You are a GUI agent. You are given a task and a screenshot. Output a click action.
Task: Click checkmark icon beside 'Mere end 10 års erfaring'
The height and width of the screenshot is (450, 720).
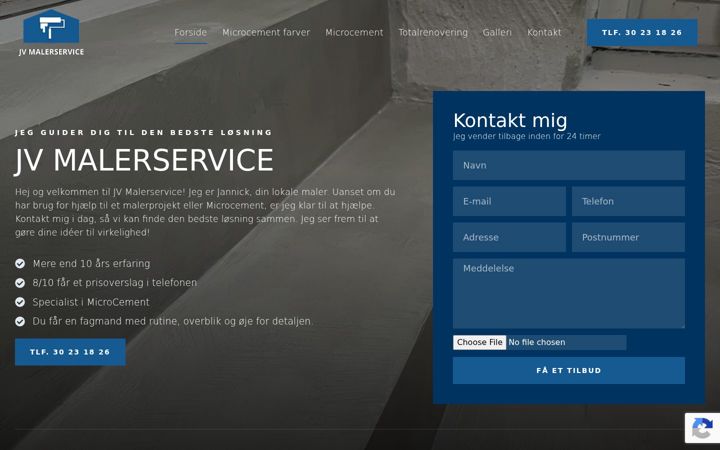(x=20, y=264)
